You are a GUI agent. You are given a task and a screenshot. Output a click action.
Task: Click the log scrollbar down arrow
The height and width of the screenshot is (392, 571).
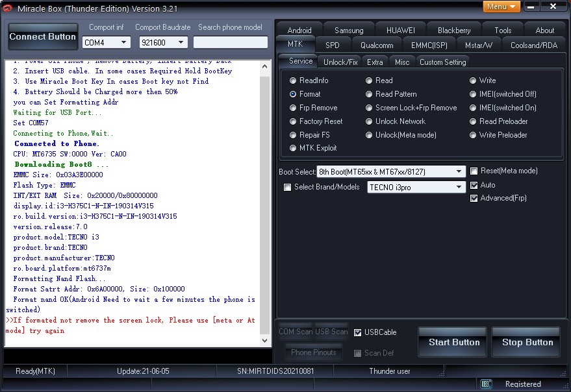click(x=265, y=341)
